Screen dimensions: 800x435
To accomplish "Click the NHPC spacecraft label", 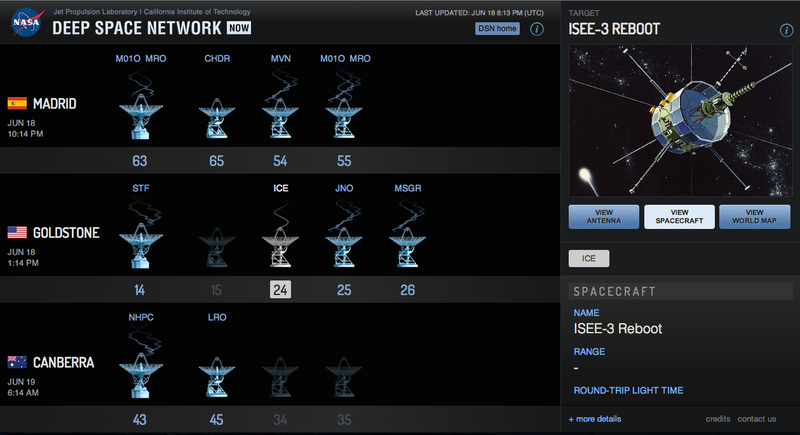I will point(141,317).
